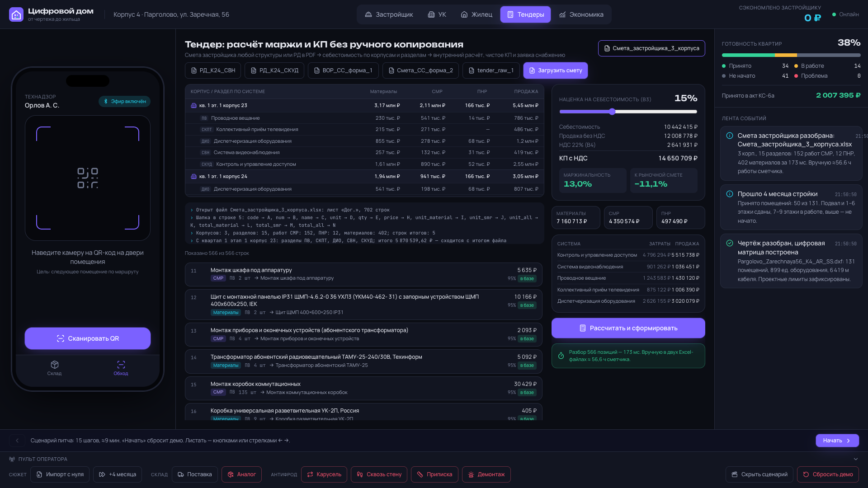Click the Аналог warehouse button
The width and height of the screenshot is (868, 488).
[241, 474]
